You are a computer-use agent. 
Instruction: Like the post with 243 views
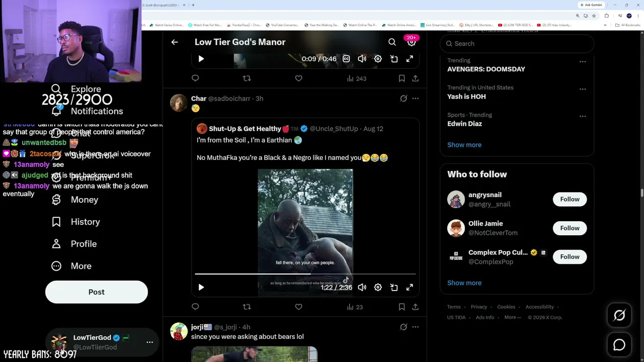pos(298,78)
